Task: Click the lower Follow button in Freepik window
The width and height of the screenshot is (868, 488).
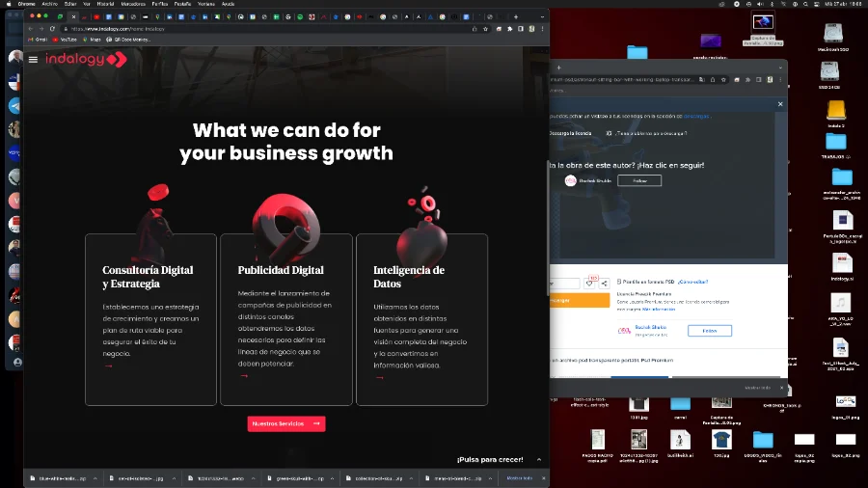Action: pyautogui.click(x=710, y=331)
